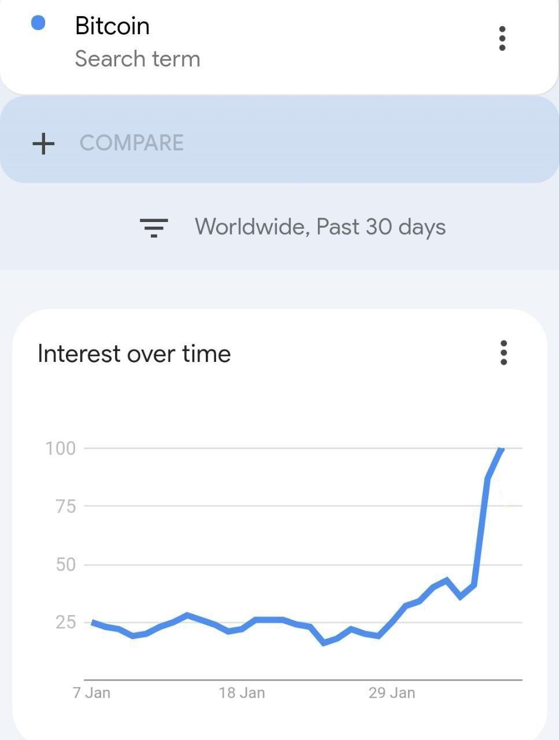Click the trend line start near 7 Jan

93,622
